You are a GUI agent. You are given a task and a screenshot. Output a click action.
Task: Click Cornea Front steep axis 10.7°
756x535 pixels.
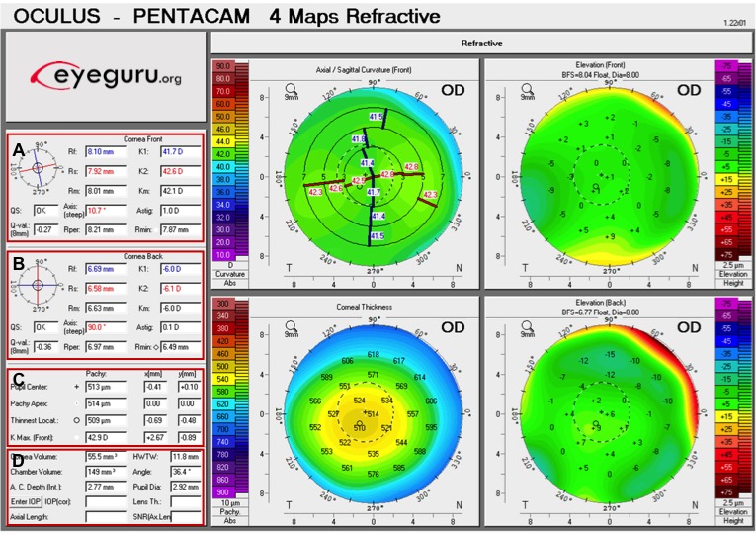click(x=106, y=211)
